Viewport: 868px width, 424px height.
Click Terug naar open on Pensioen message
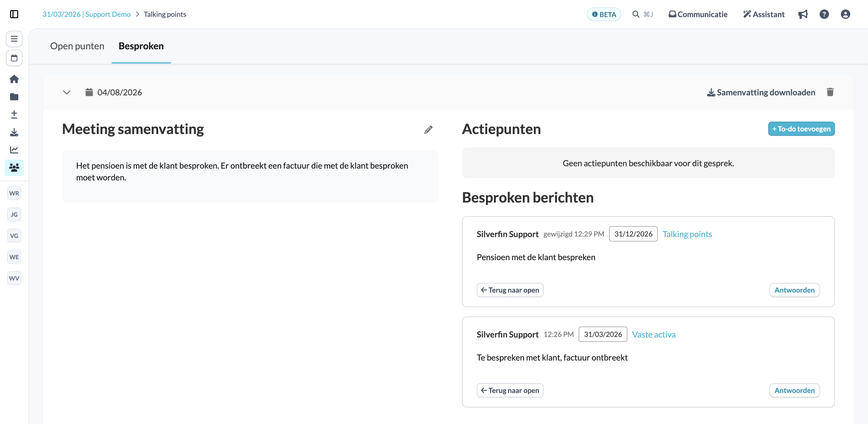coord(510,290)
